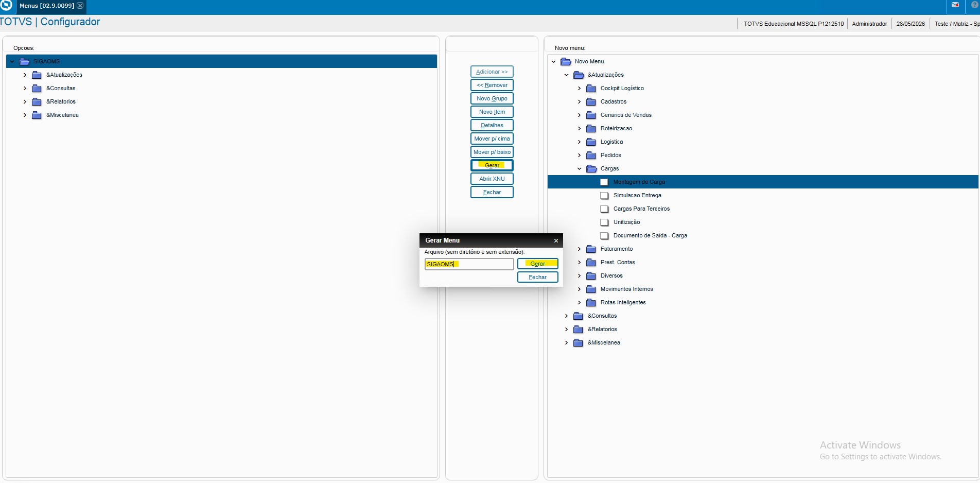Click the TOTVS logo icon in title bar
The width and height of the screenshot is (980, 483).
point(6,6)
